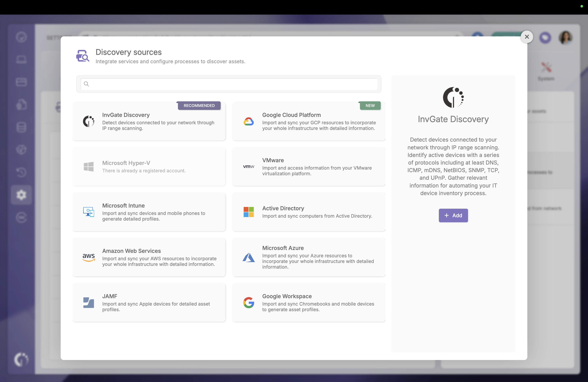Open the Google Cloud Platform discovery source card
Screen dimensions: 588x382
(x=309, y=121)
